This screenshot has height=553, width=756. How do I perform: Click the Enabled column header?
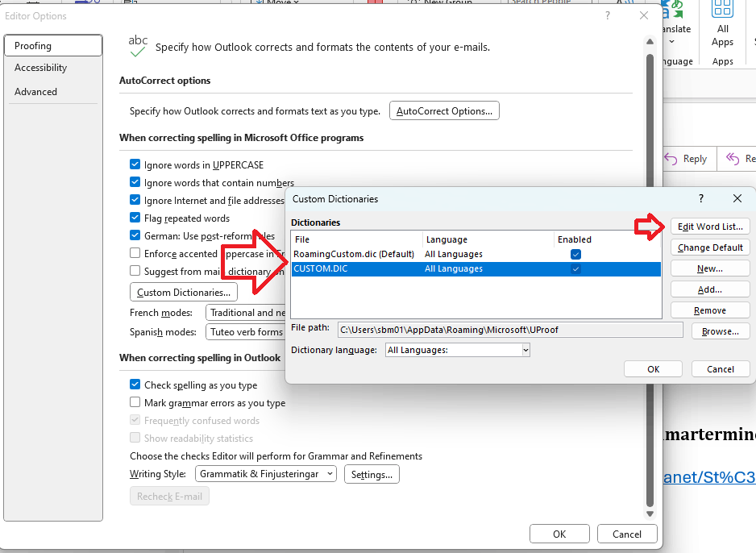pyautogui.click(x=607, y=239)
